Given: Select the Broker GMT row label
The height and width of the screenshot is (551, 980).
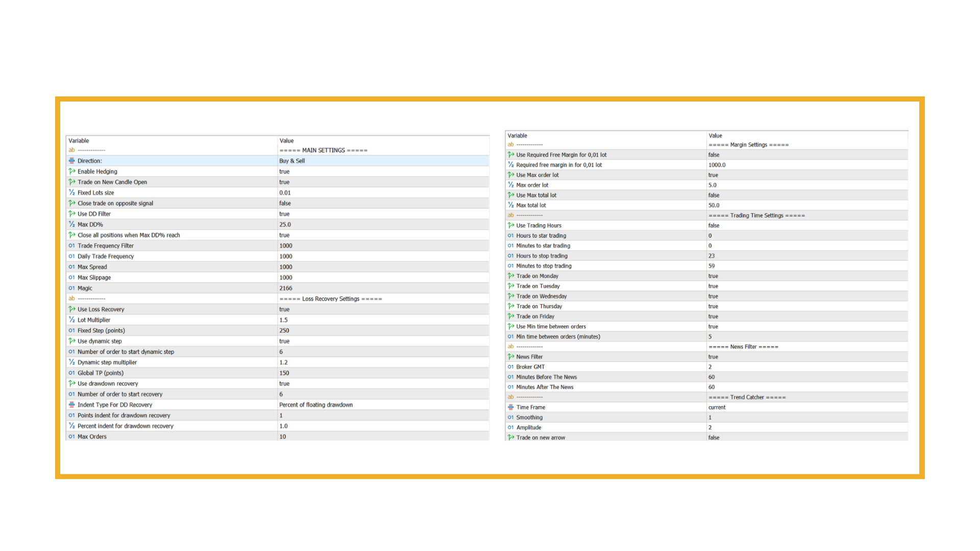Looking at the screenshot, I should 530,367.
